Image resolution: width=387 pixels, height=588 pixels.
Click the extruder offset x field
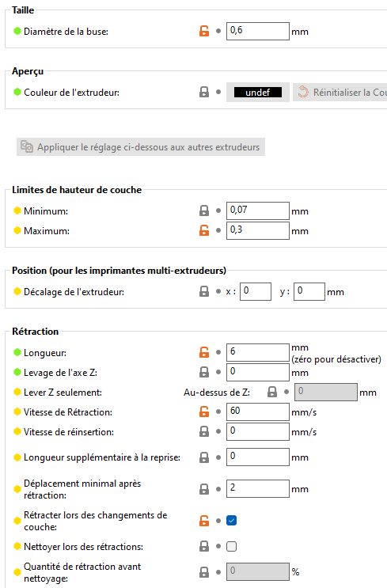256,291
